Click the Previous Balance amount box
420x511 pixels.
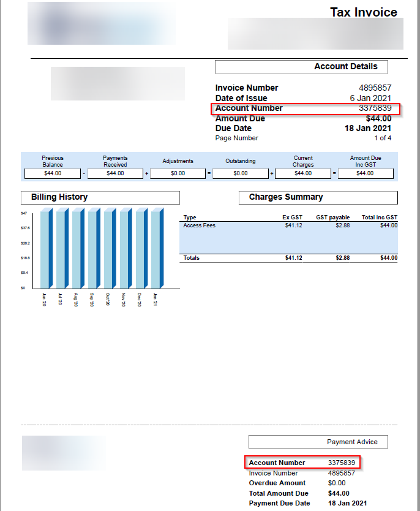click(x=53, y=173)
